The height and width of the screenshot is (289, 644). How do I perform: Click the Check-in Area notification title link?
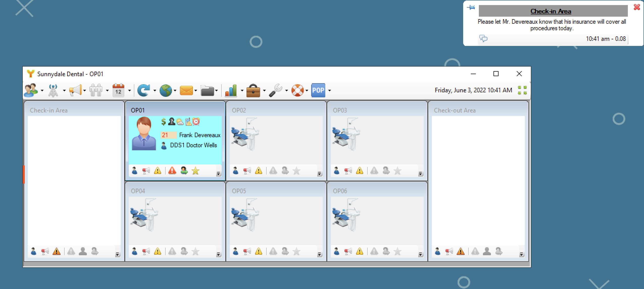coord(551,11)
